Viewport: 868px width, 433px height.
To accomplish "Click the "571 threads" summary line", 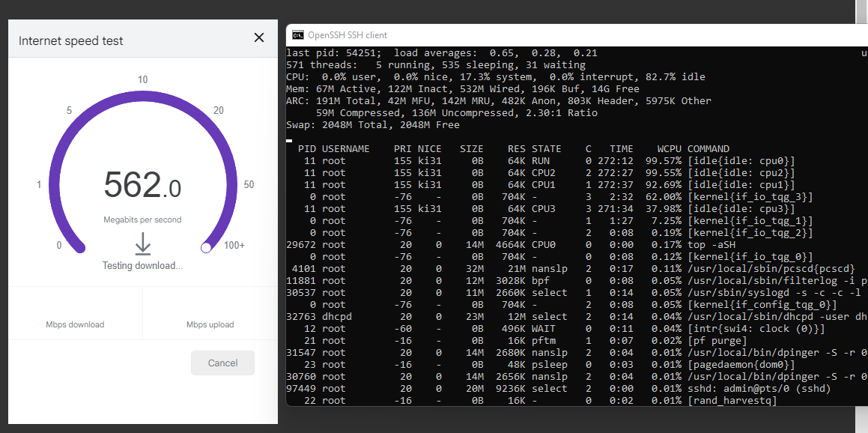I will 436,64.
